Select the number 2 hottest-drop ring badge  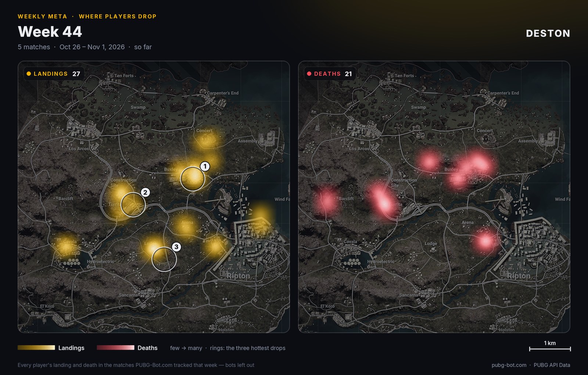pos(145,192)
